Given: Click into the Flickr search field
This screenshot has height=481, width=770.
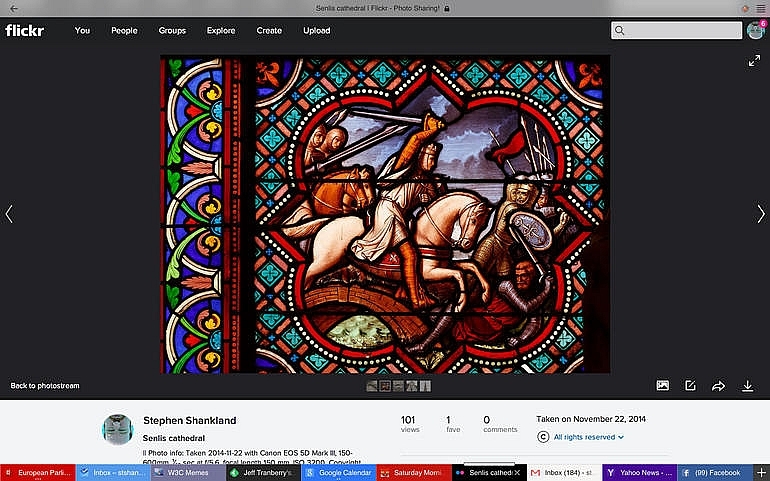Looking at the screenshot, I should point(680,30).
